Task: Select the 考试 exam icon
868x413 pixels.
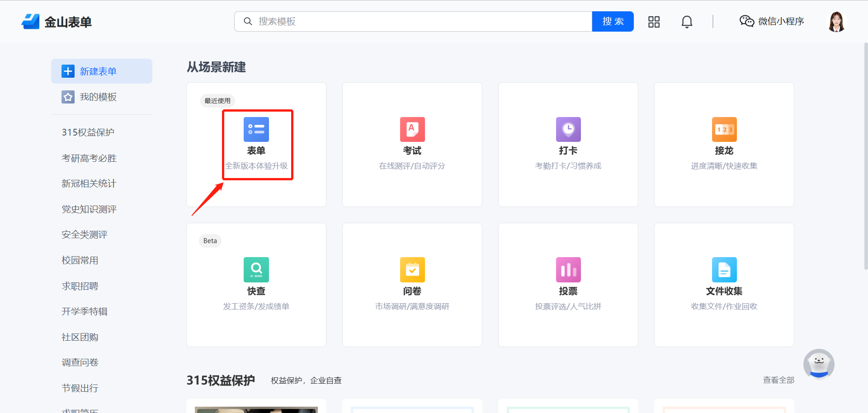Action: [x=412, y=129]
